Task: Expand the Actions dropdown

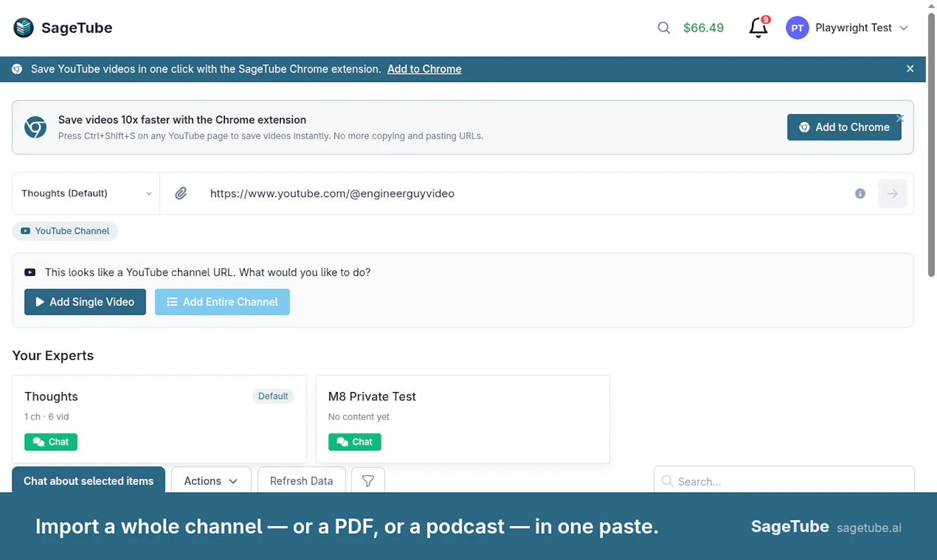Action: click(211, 480)
